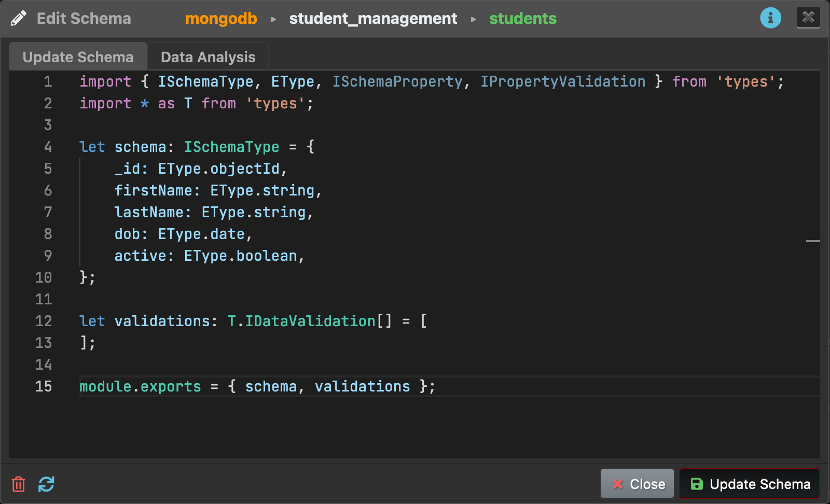The width and height of the screenshot is (830, 504).
Task: Click the breadcrumb arrow after mongodb
Action: (273, 19)
